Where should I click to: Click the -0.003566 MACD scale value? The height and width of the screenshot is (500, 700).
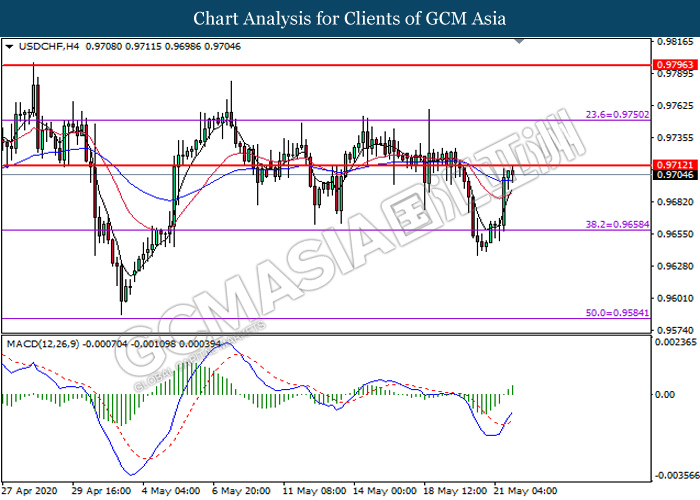point(677,475)
